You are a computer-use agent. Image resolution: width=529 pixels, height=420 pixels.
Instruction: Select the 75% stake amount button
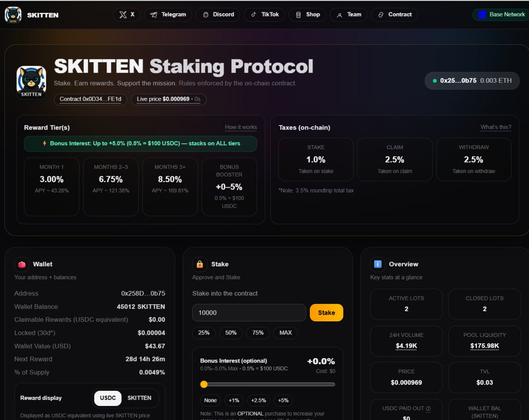point(258,333)
